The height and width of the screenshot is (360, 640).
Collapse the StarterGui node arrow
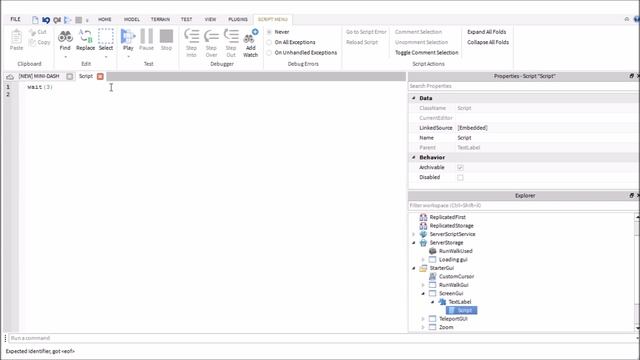tap(413, 268)
